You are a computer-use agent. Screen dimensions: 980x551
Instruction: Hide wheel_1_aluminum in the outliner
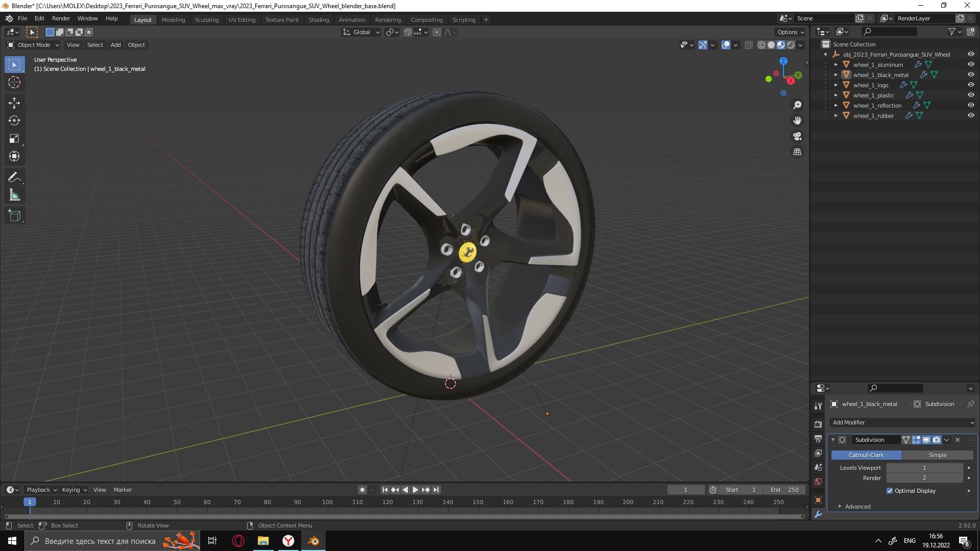[971, 64]
